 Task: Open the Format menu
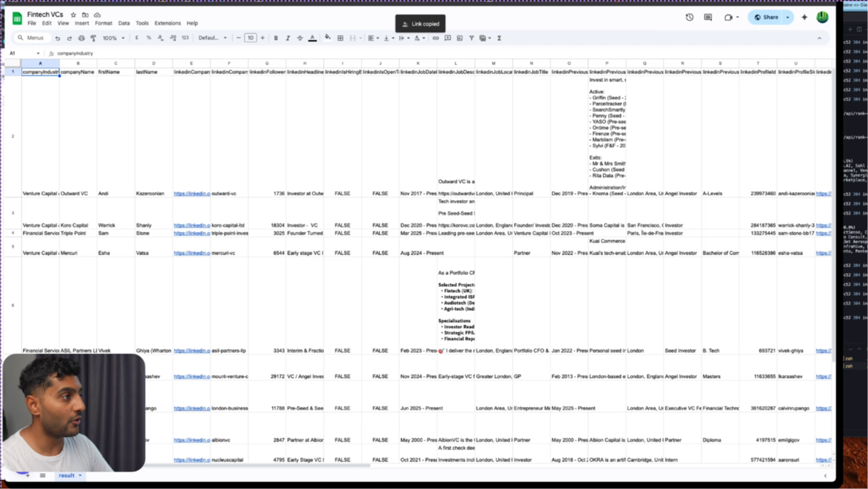click(103, 24)
